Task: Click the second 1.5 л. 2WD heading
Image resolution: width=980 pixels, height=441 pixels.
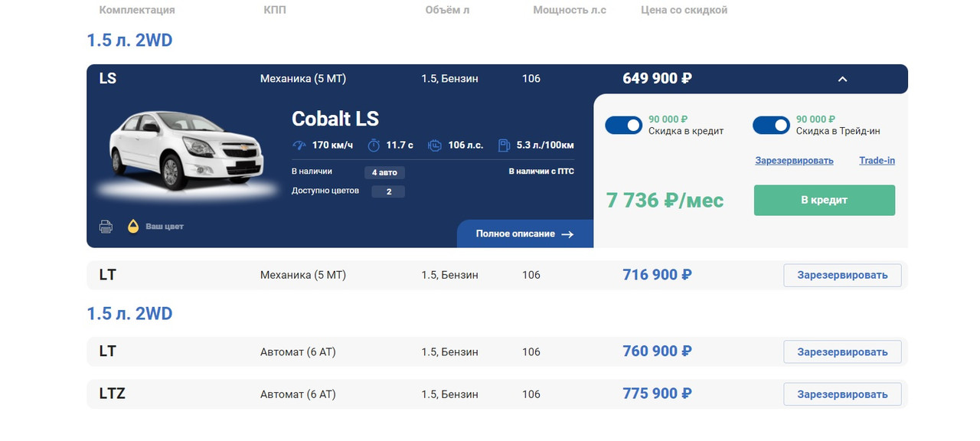Action: click(129, 314)
